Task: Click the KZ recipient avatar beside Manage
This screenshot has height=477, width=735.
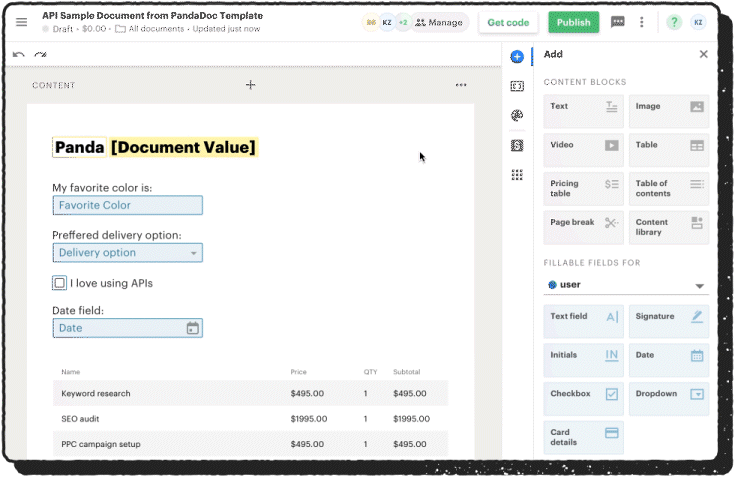Action: coord(387,22)
